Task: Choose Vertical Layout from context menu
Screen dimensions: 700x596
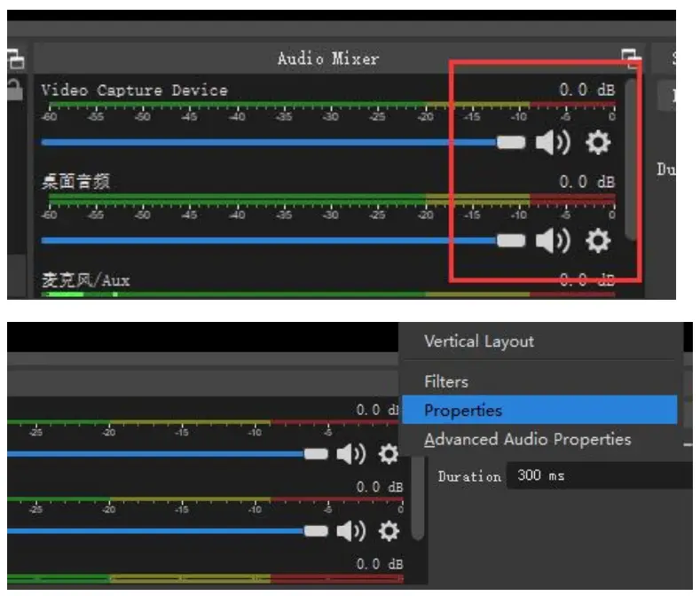Action: click(479, 341)
